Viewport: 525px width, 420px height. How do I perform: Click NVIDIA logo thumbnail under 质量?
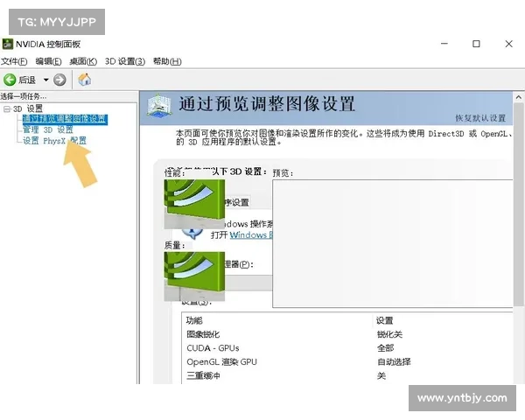tap(193, 276)
